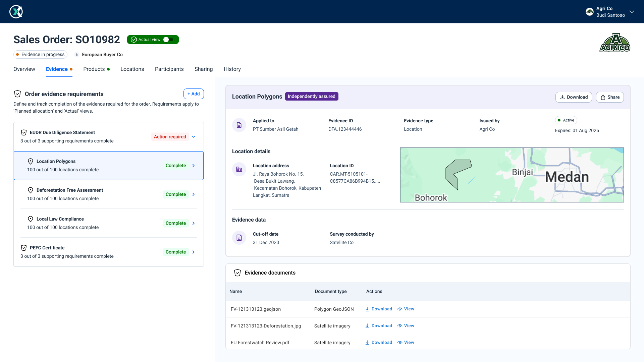Screen dimensions: 644x362
Task: Click the building icon beside Location address
Action: point(239,169)
